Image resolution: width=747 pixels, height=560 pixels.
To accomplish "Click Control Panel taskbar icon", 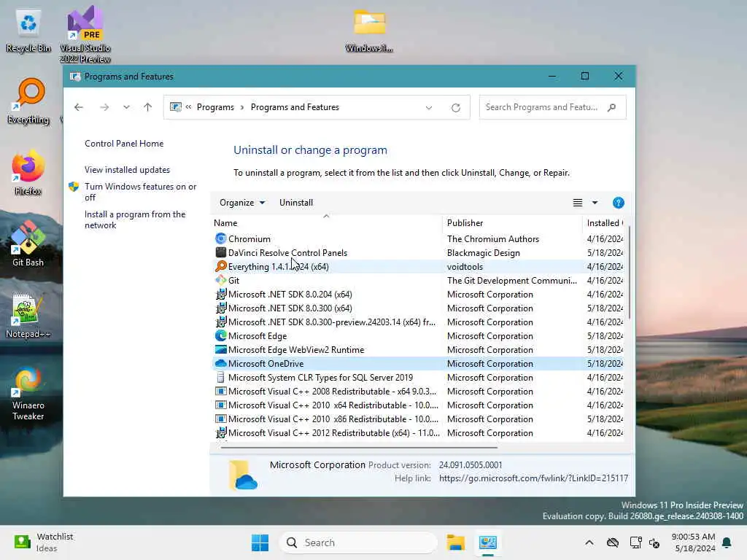I will click(x=488, y=542).
